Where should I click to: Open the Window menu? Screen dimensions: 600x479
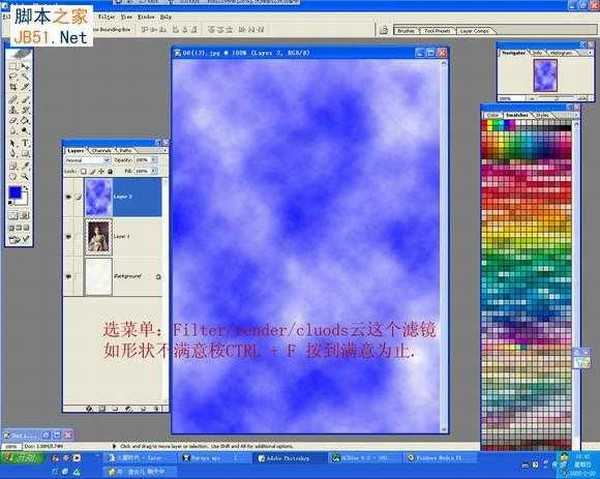coord(146,17)
